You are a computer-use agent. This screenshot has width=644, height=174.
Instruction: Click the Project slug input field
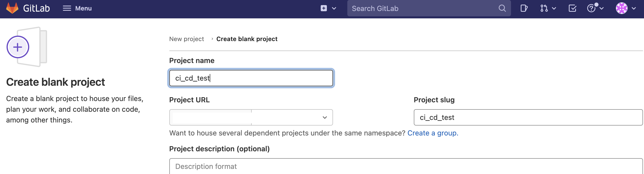[x=528, y=117]
